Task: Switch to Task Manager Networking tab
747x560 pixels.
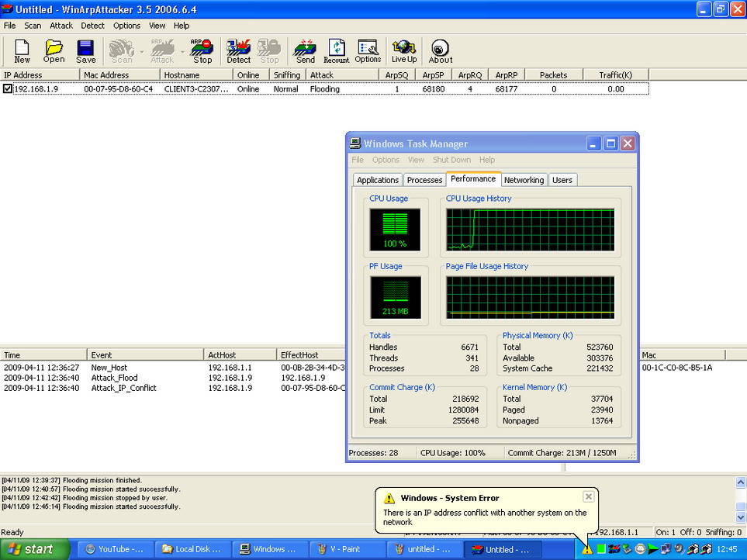Action: (524, 180)
